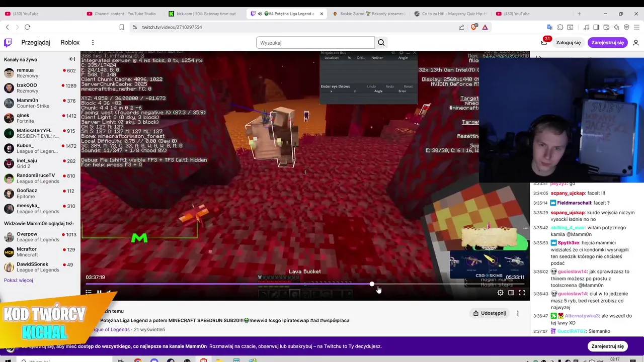
Task: Switch to last YouTube (430) tab
Action: point(532,14)
